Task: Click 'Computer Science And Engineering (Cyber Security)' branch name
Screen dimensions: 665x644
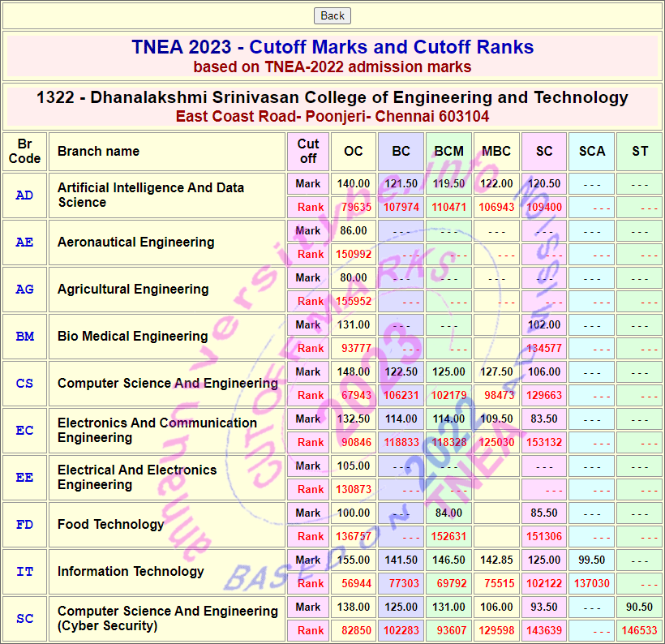Action: [x=168, y=619]
